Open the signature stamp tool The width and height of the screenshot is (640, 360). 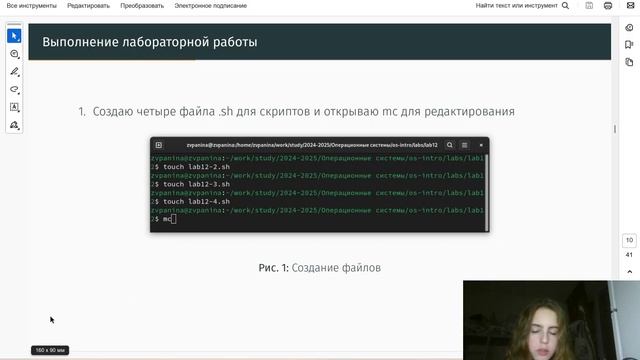tap(14, 125)
